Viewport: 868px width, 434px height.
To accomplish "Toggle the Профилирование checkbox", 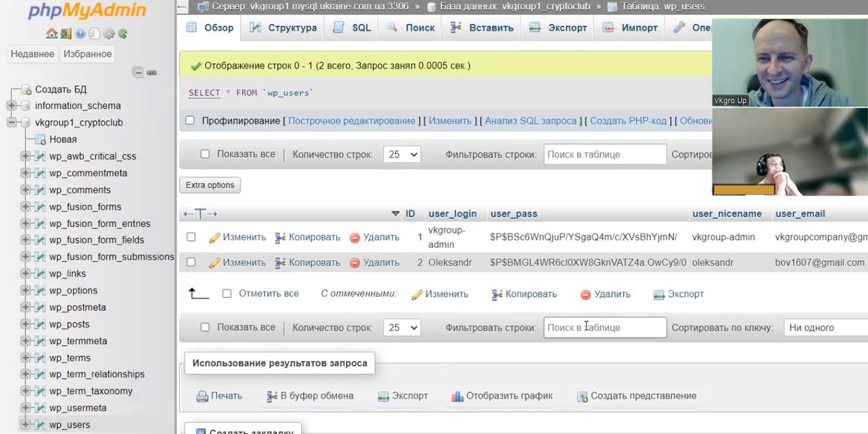I will [x=190, y=120].
